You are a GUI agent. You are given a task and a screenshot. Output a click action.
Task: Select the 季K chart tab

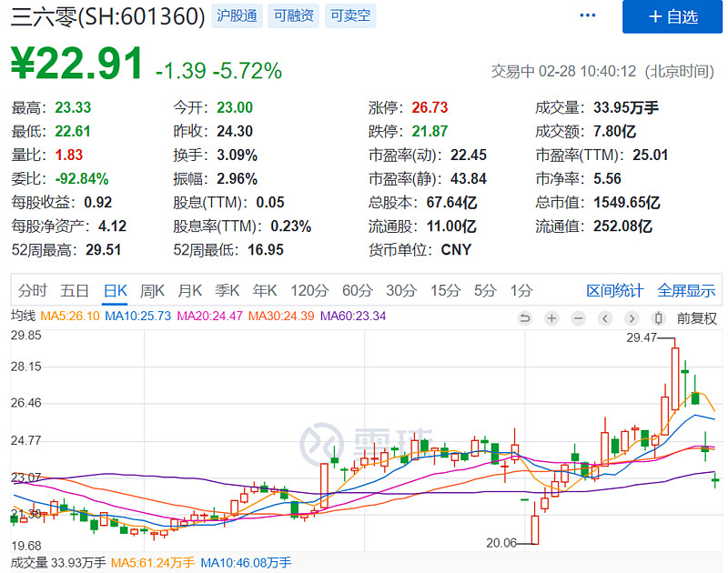click(227, 290)
